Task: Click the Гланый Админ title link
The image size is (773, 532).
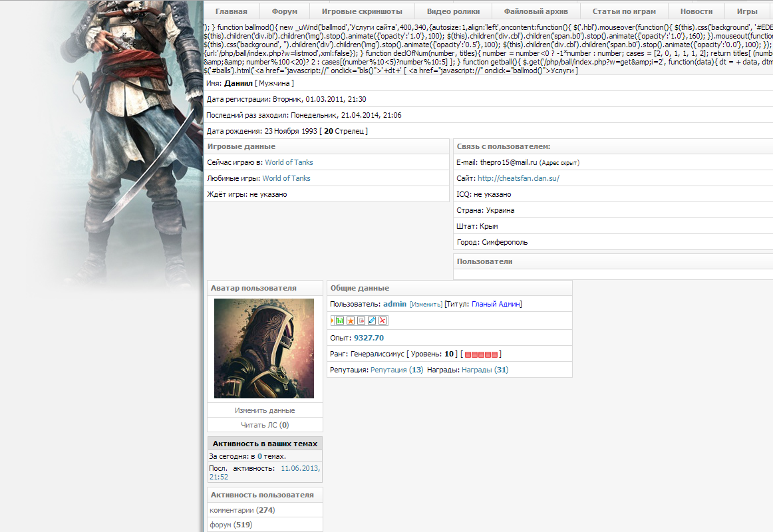Action: click(x=496, y=305)
